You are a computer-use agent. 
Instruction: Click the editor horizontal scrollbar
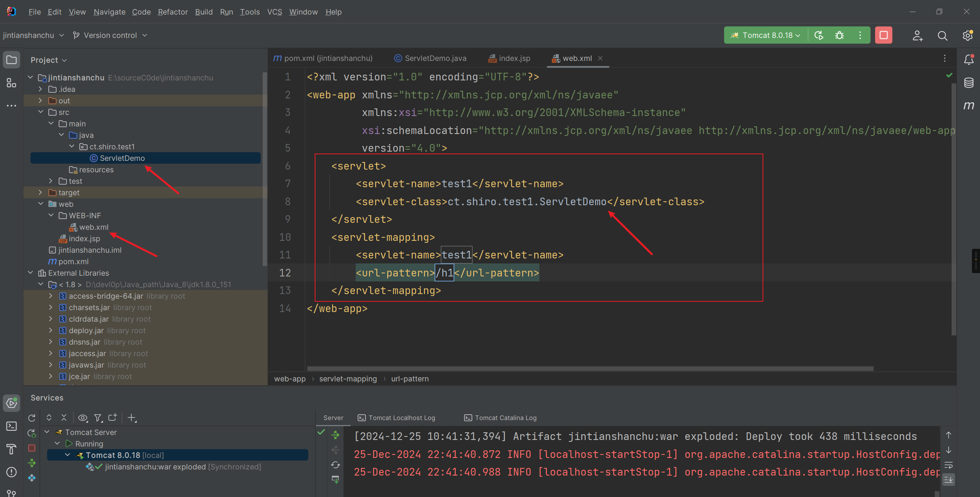point(590,369)
